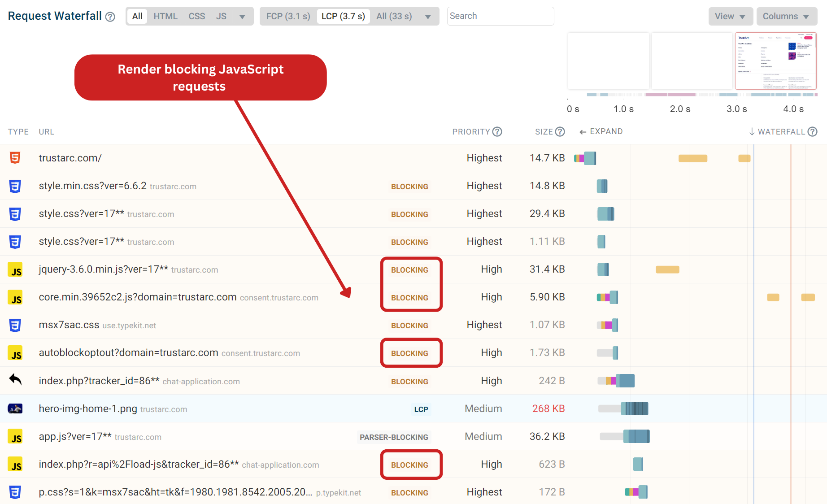Image resolution: width=827 pixels, height=504 pixels.
Task: Sort by the WATERFALL column header
Action: 781,132
